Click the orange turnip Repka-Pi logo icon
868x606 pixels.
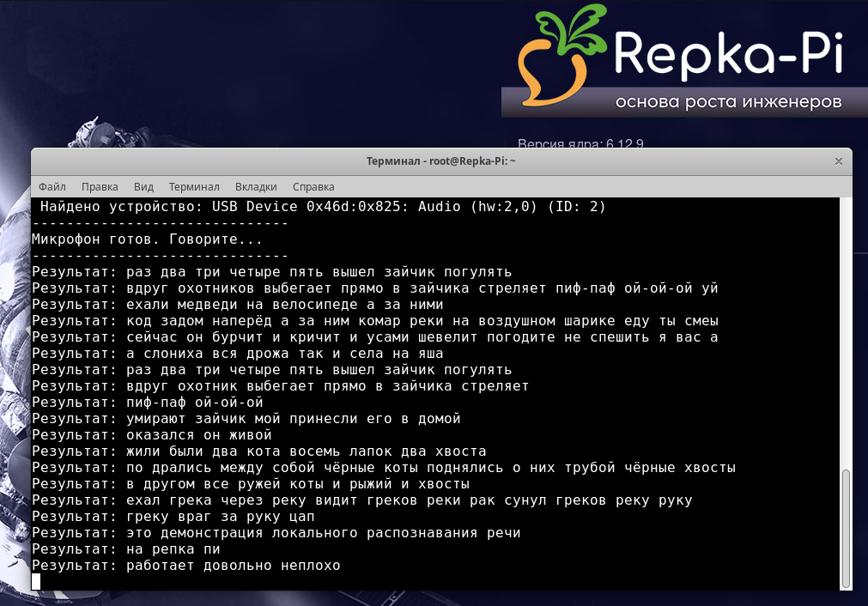click(558, 56)
